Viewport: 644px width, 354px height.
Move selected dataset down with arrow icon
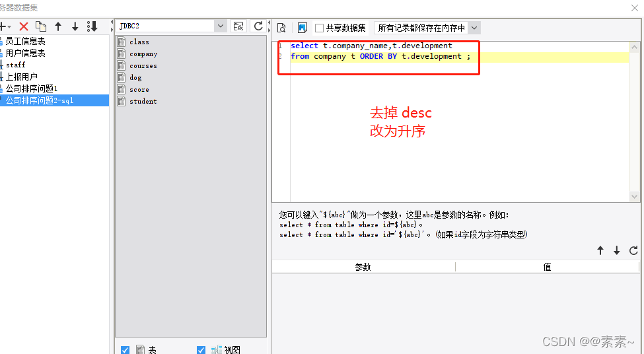point(75,26)
